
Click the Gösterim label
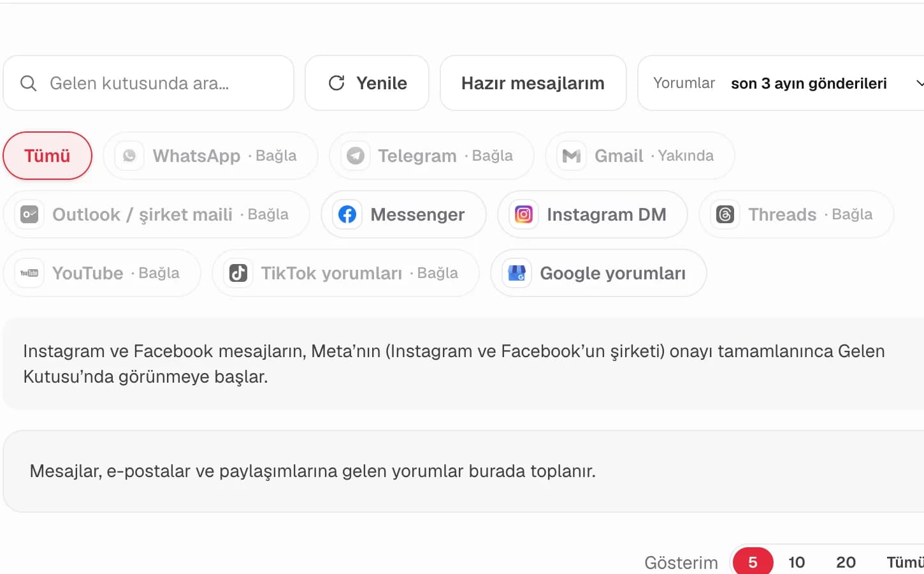(x=681, y=563)
